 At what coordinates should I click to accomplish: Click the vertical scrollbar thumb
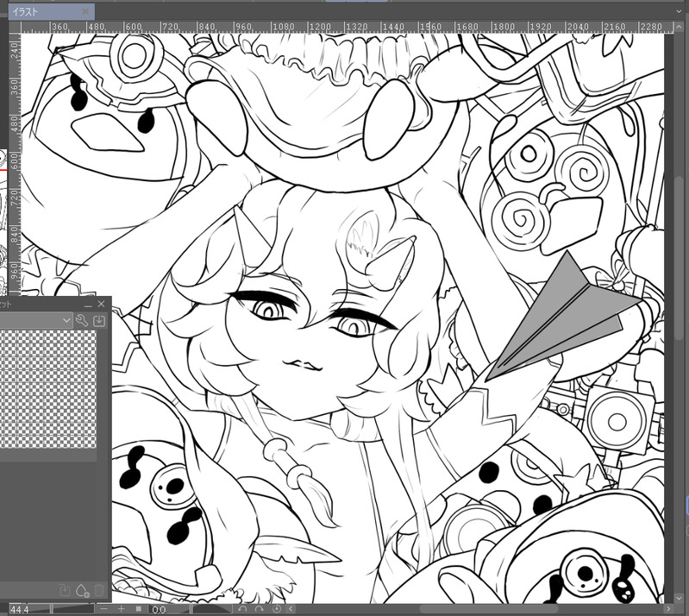coord(680,257)
